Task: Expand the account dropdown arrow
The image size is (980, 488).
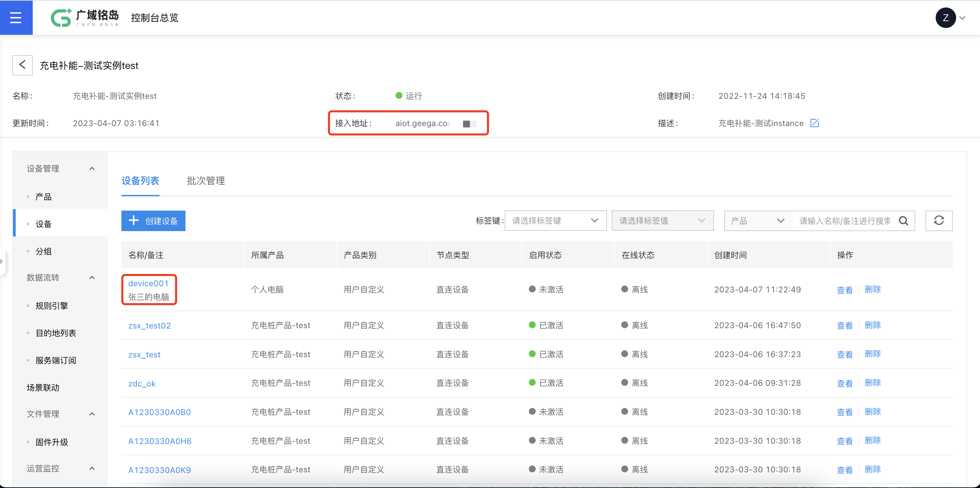Action: [963, 18]
